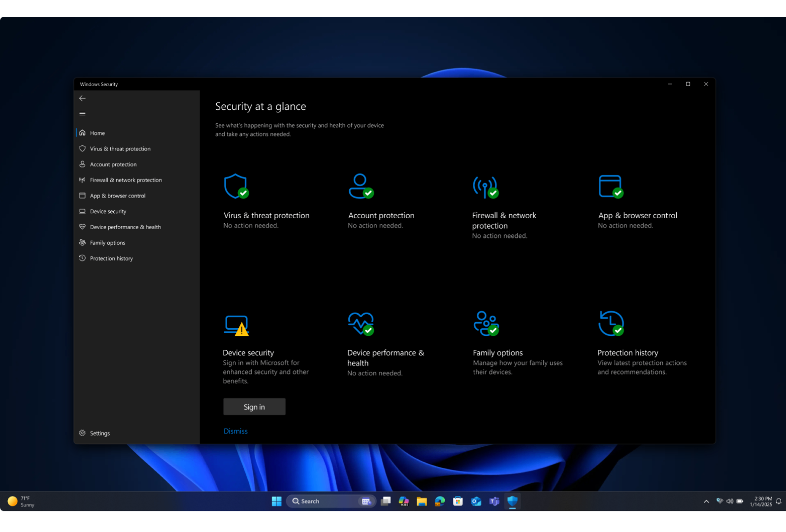Open File Explorer from the taskbar

422,501
